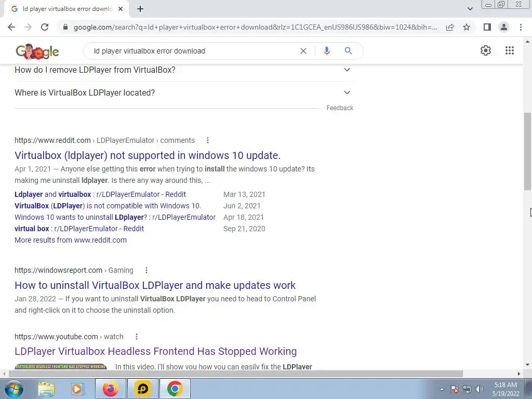
Task: Open Action Center flag icon
Action: pyautogui.click(x=455, y=389)
